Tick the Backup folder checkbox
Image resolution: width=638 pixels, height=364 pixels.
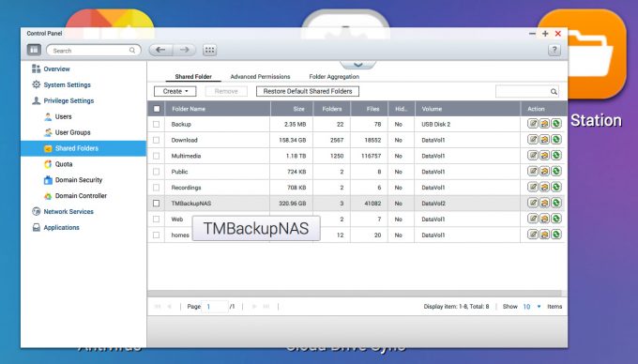point(157,124)
